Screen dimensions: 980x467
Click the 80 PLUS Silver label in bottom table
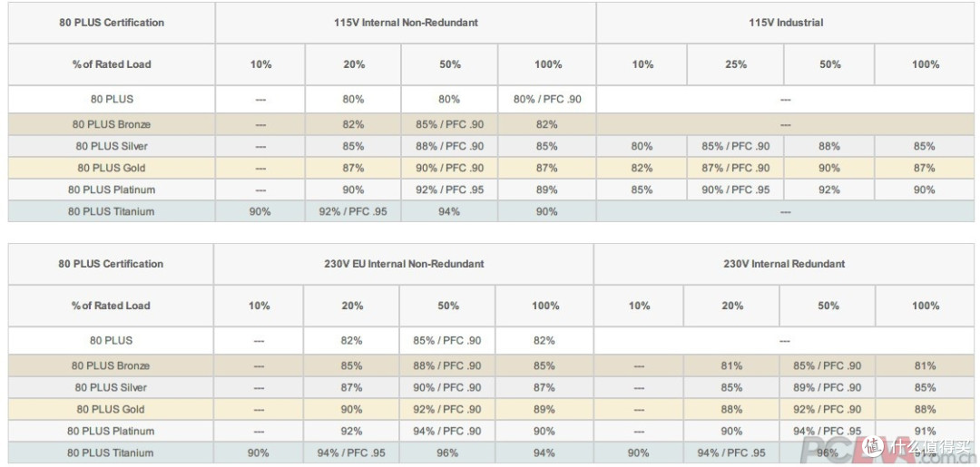point(112,387)
